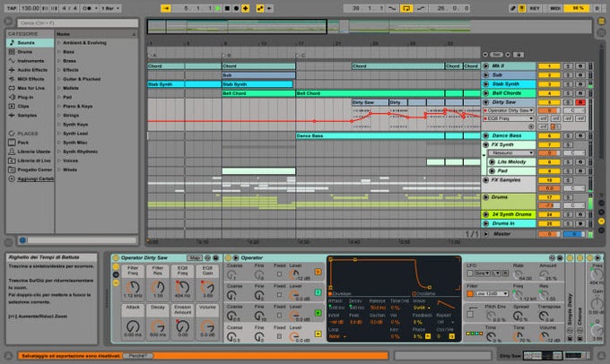
Task: Click the Set locator button
Action: [496, 55]
